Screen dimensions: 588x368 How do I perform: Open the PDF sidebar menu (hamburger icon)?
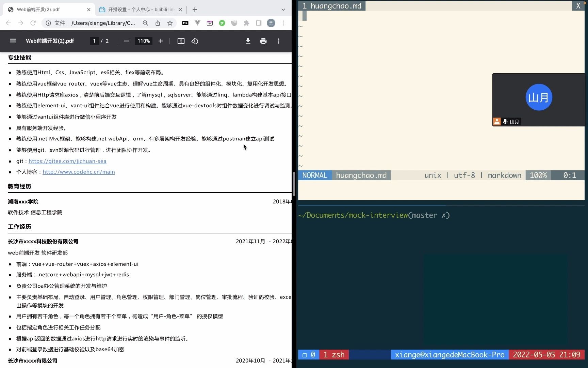coord(13,41)
